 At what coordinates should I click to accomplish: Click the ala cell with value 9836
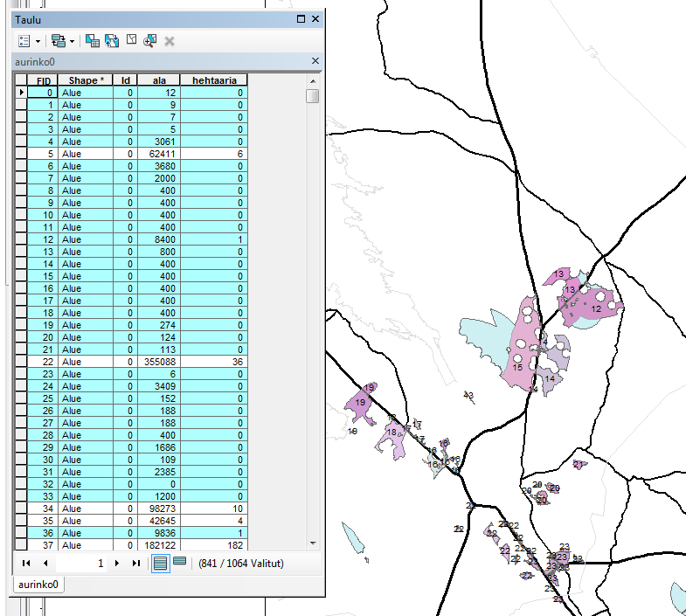tap(159, 533)
